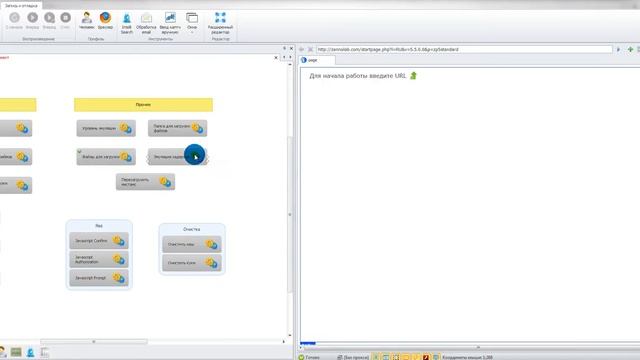This screenshot has height=360, width=640.
Task: Click the browser stop X icon
Action: tap(310, 49)
